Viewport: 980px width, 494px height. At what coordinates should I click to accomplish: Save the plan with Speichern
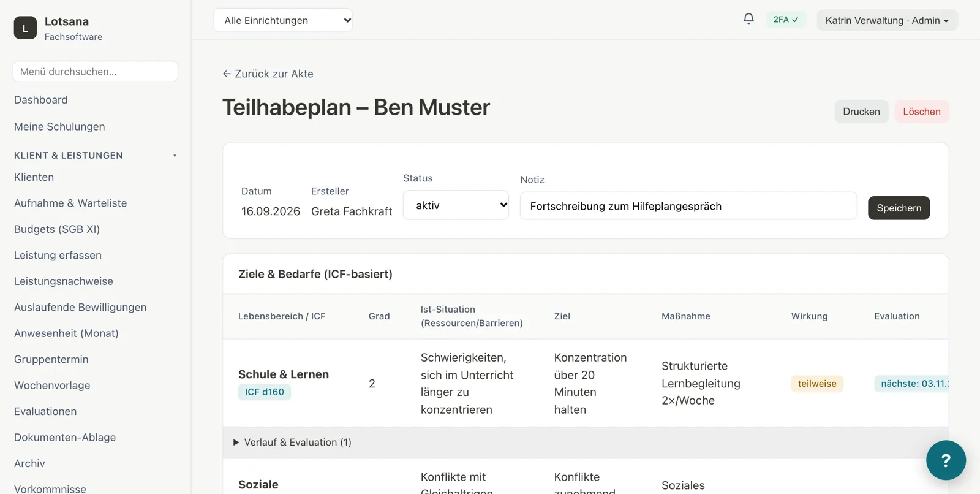click(x=899, y=208)
